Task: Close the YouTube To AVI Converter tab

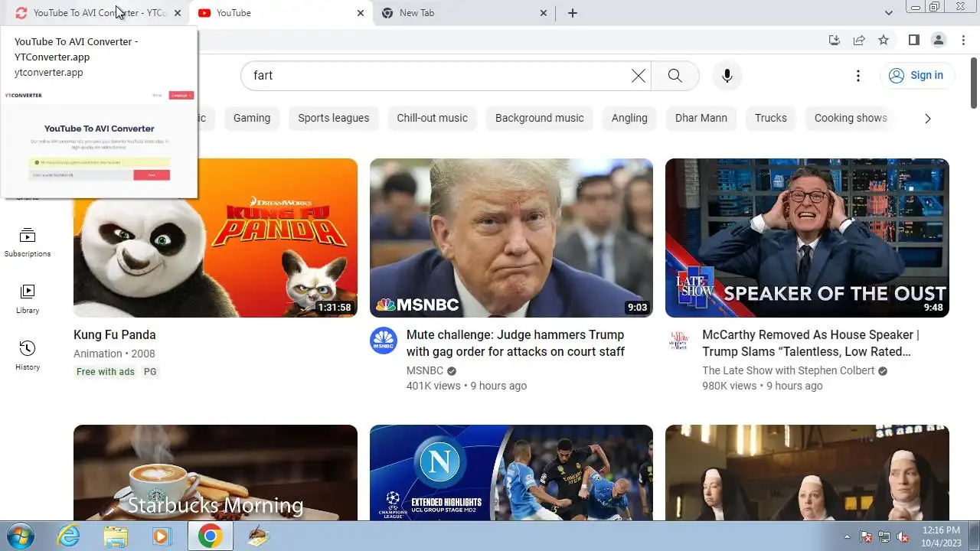Action: [178, 13]
